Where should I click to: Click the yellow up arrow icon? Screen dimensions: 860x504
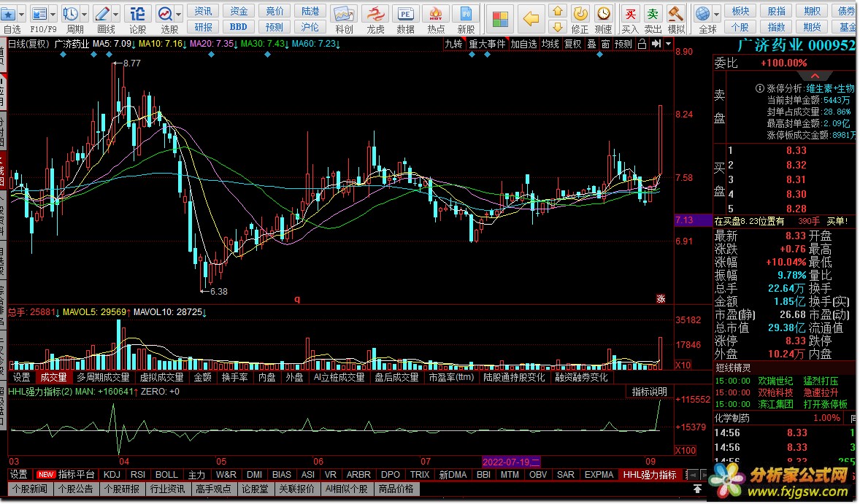558,12
